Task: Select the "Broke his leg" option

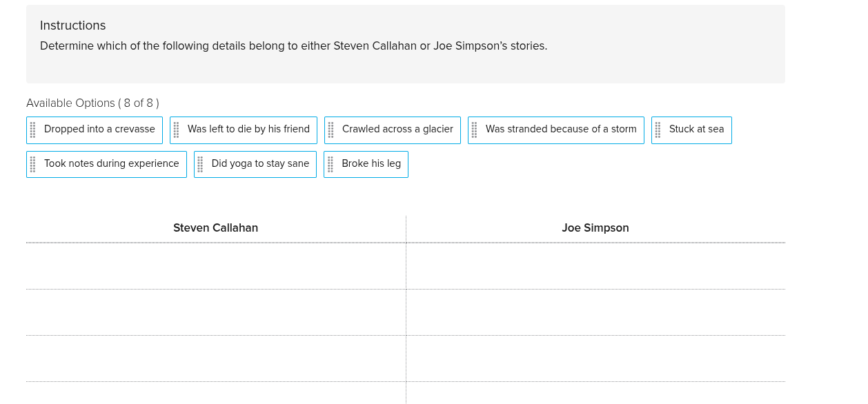Action: pos(371,164)
